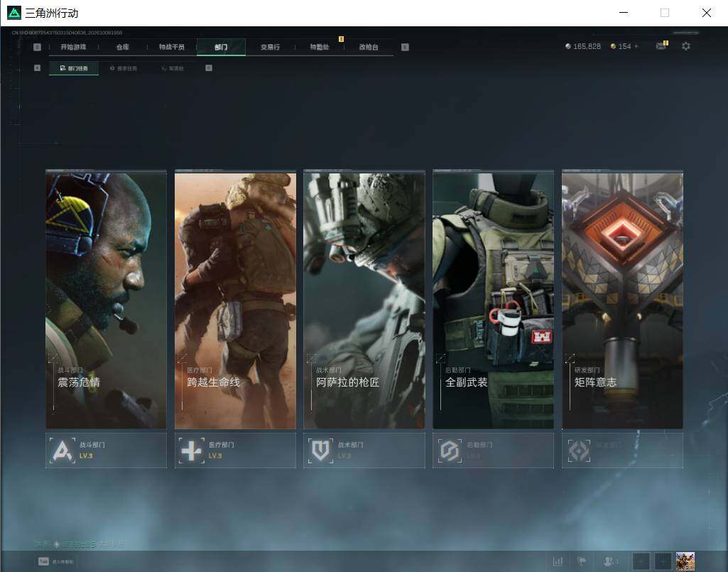Select the 部门任务 sub-tab
This screenshot has height=572, width=728.
click(74, 68)
